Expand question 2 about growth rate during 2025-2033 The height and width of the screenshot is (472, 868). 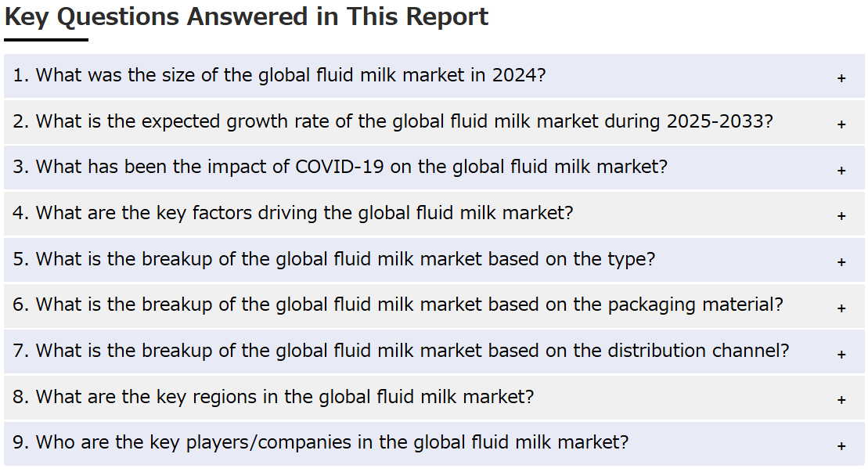pos(434,122)
